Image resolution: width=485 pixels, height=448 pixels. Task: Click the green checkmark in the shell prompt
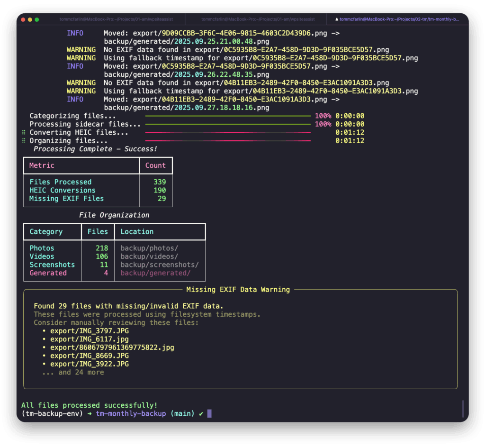tap(201, 414)
